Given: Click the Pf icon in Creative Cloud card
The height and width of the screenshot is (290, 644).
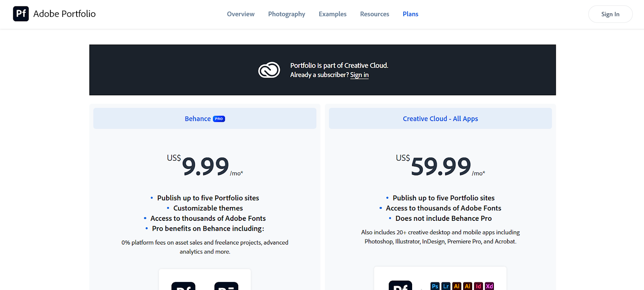Looking at the screenshot, I should pyautogui.click(x=400, y=285).
